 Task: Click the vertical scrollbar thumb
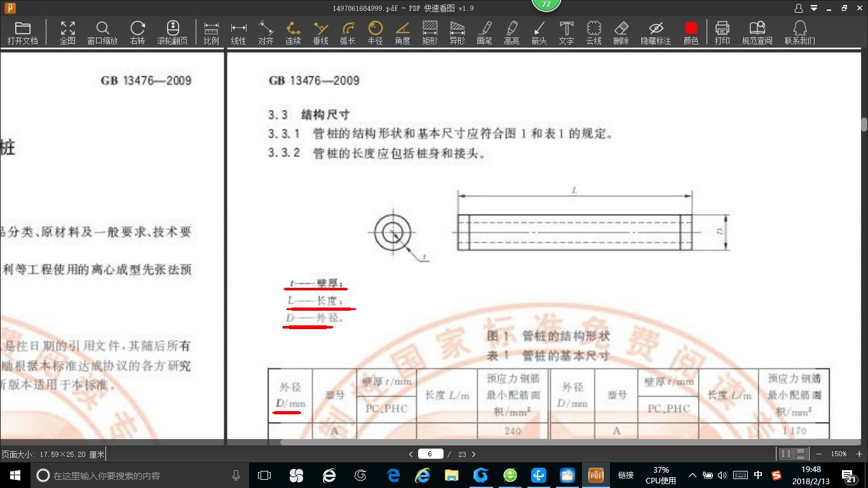click(864, 124)
